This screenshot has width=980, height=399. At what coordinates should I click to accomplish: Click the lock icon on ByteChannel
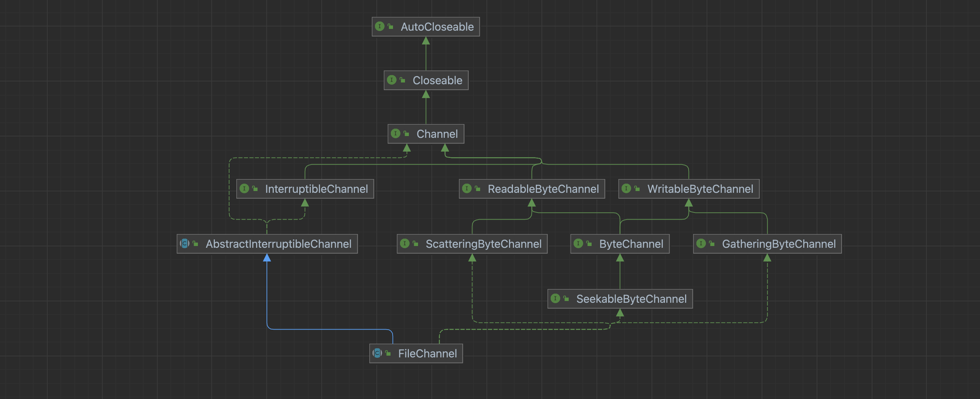click(589, 244)
